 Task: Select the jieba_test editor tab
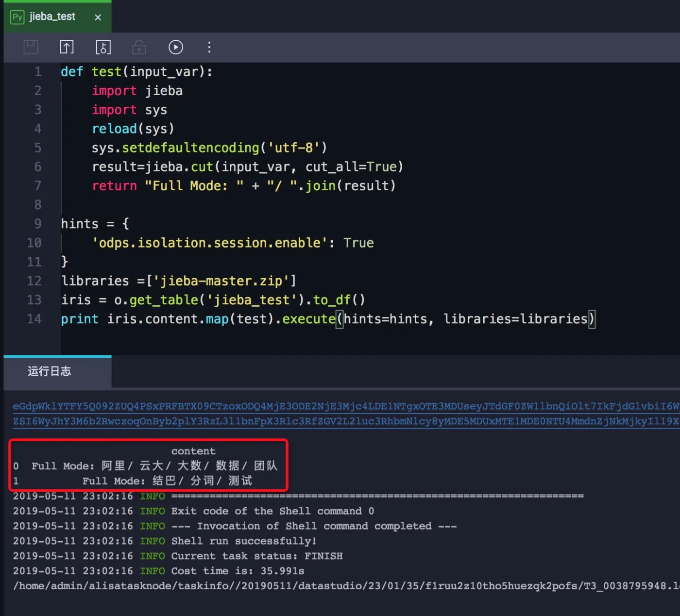(x=57, y=17)
